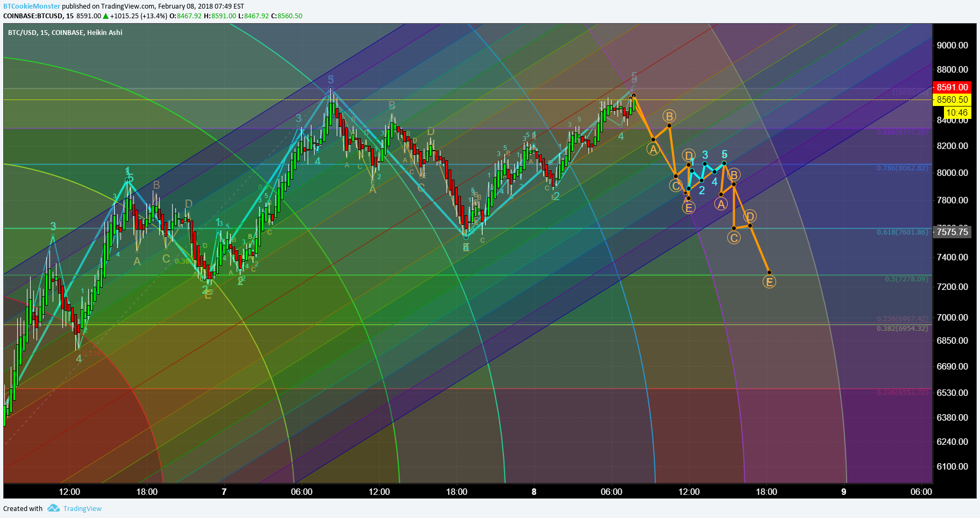Click large purple 5 at 8600 channel peak
This screenshot has width=980, height=518.
[331, 80]
